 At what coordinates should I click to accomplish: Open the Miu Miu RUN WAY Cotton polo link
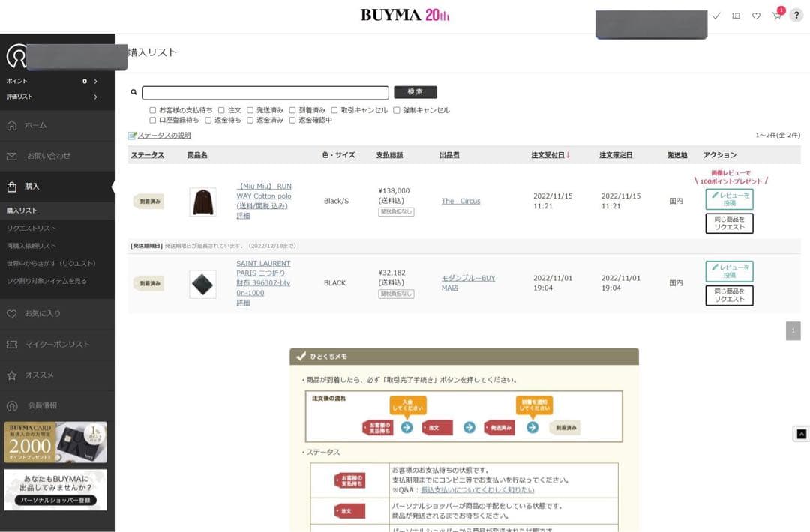tap(264, 196)
